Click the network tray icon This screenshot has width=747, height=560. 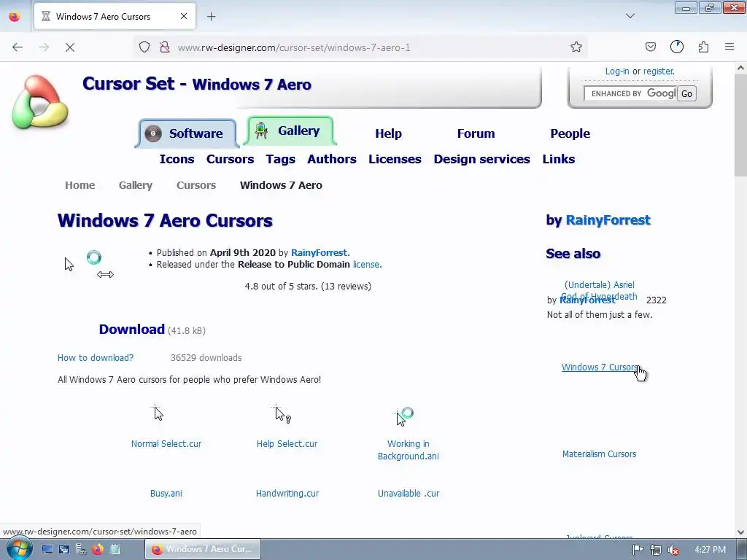656,550
